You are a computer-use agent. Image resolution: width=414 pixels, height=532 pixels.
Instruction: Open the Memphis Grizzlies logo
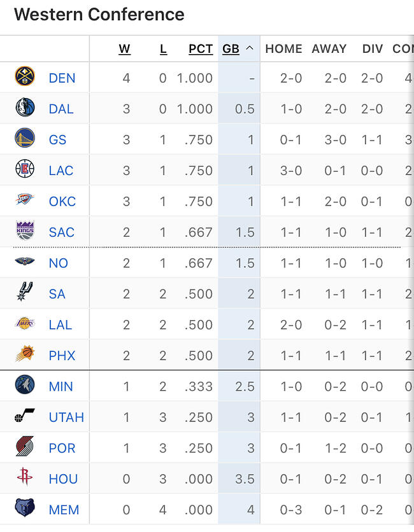click(25, 509)
